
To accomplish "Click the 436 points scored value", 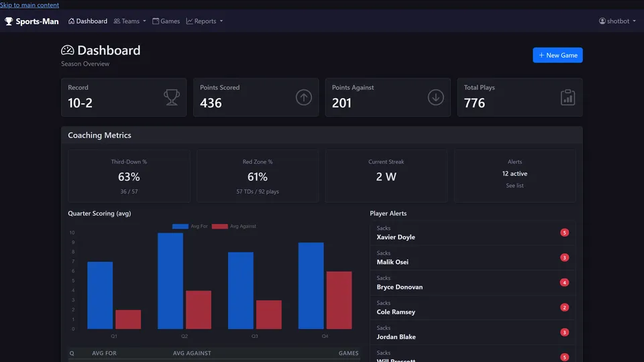I will [211, 103].
